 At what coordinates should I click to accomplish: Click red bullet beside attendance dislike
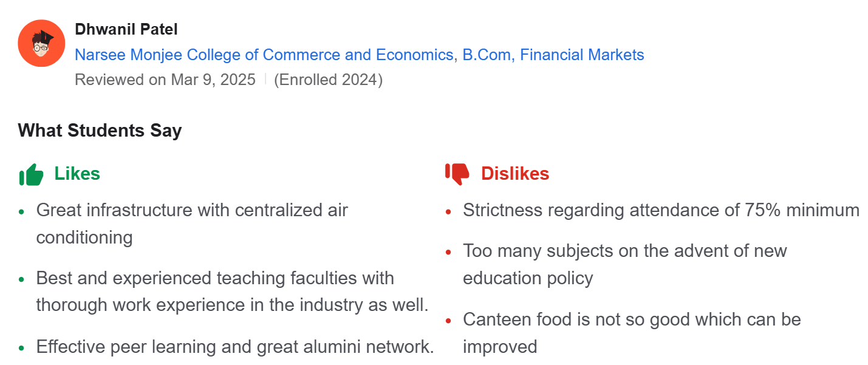(x=448, y=212)
